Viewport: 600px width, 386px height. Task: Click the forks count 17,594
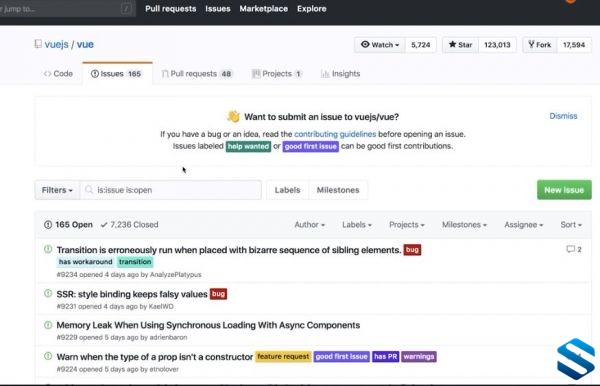point(574,45)
